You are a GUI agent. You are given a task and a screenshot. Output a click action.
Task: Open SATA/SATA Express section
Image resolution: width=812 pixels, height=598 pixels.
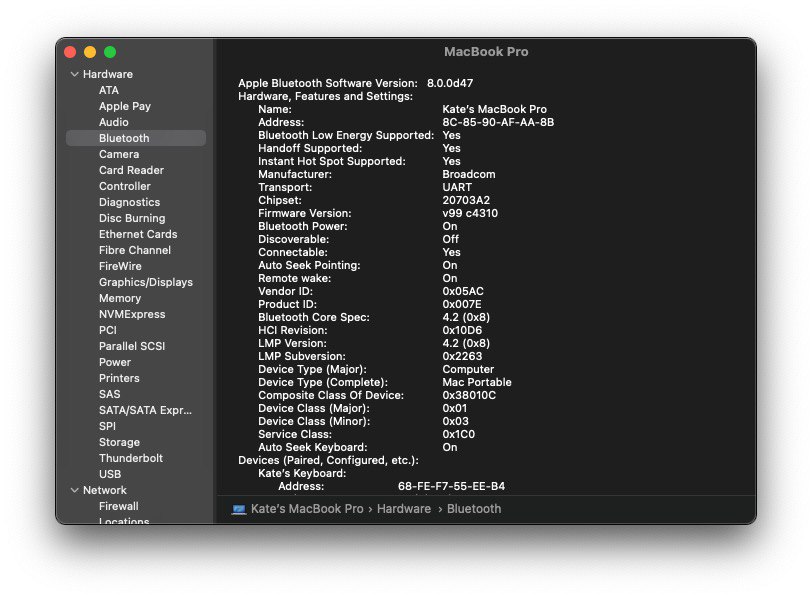(x=145, y=411)
